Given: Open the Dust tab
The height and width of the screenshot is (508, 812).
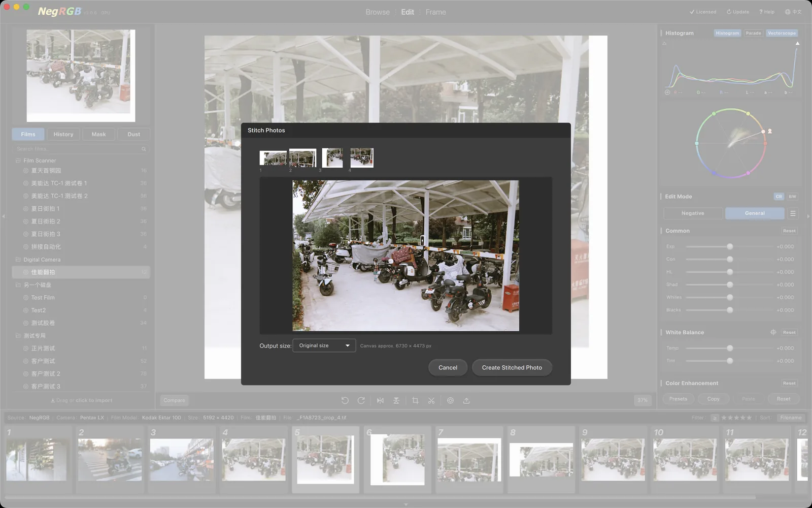Looking at the screenshot, I should [134, 134].
